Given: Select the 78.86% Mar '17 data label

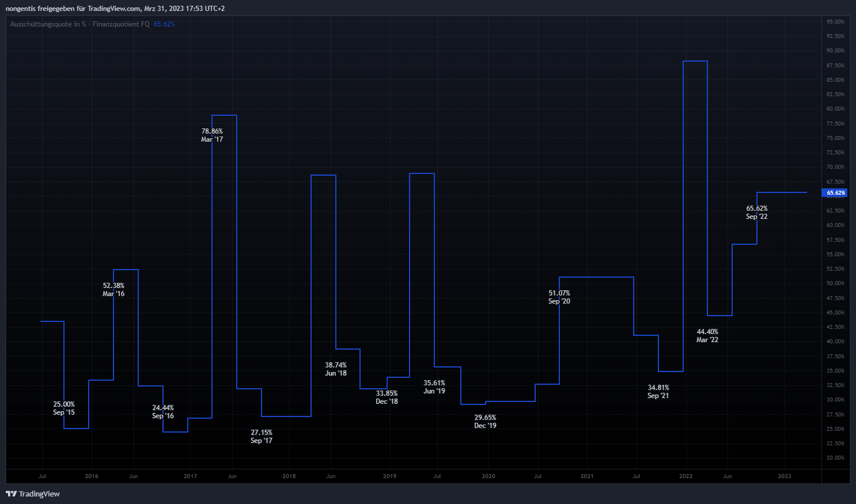Looking at the screenshot, I should 212,135.
